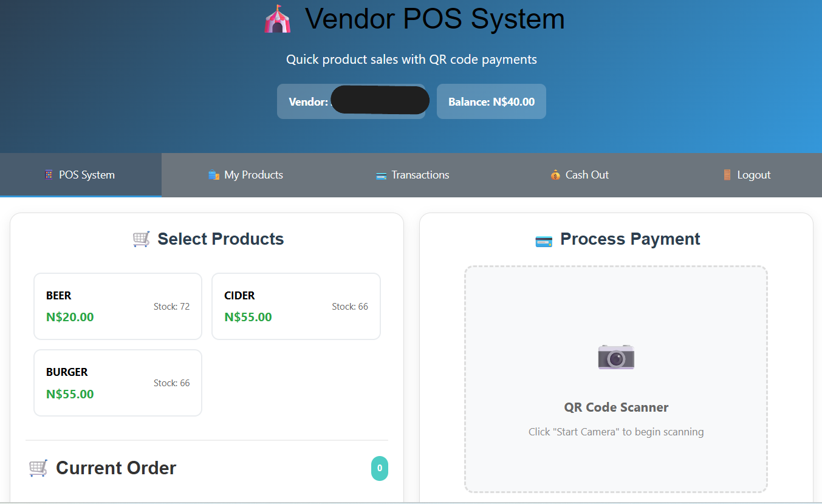Image resolution: width=822 pixels, height=504 pixels.
Task: Click the camera icon in scanner area
Action: 616,357
